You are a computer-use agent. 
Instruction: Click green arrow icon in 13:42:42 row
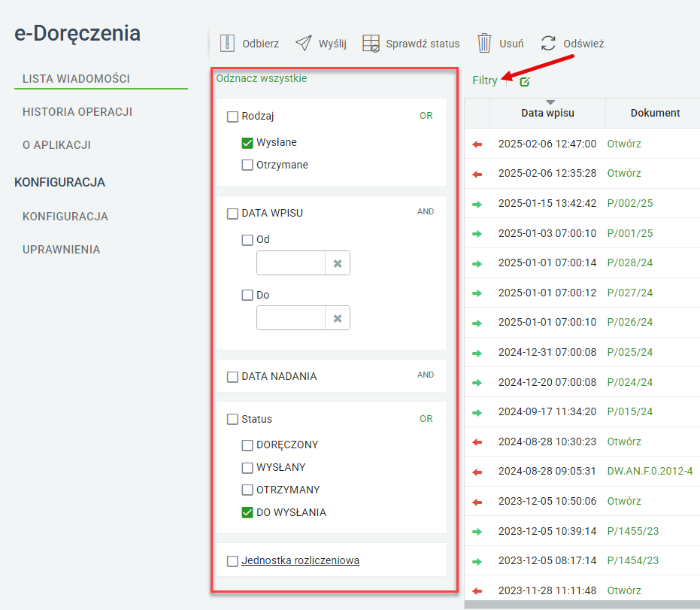coord(477,204)
